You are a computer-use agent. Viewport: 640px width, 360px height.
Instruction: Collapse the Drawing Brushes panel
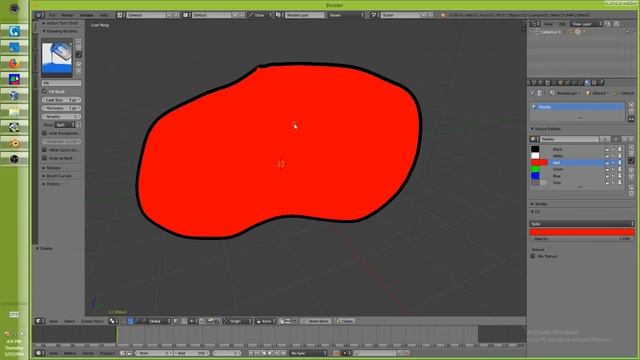tap(60, 31)
